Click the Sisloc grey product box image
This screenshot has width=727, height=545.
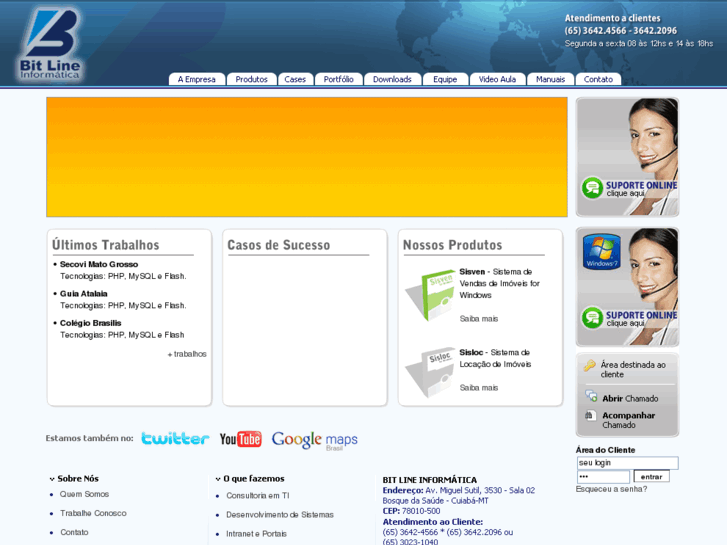(431, 371)
